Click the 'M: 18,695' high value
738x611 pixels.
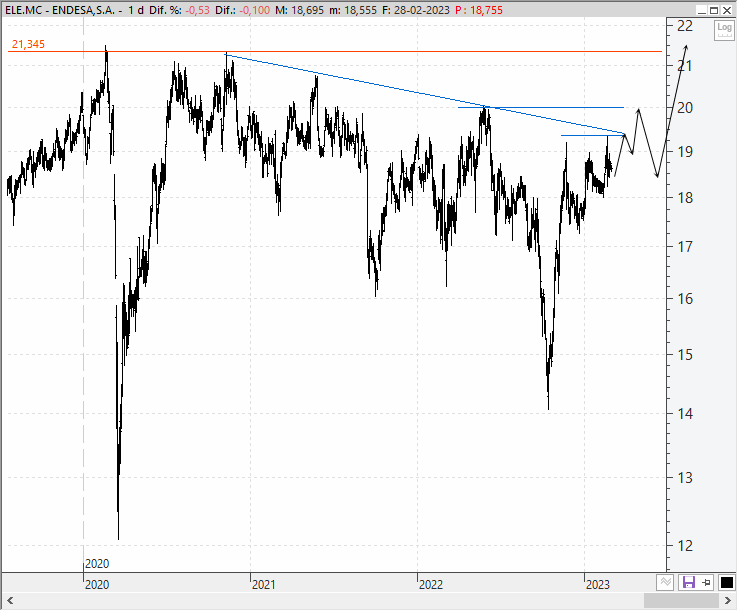[x=299, y=10]
